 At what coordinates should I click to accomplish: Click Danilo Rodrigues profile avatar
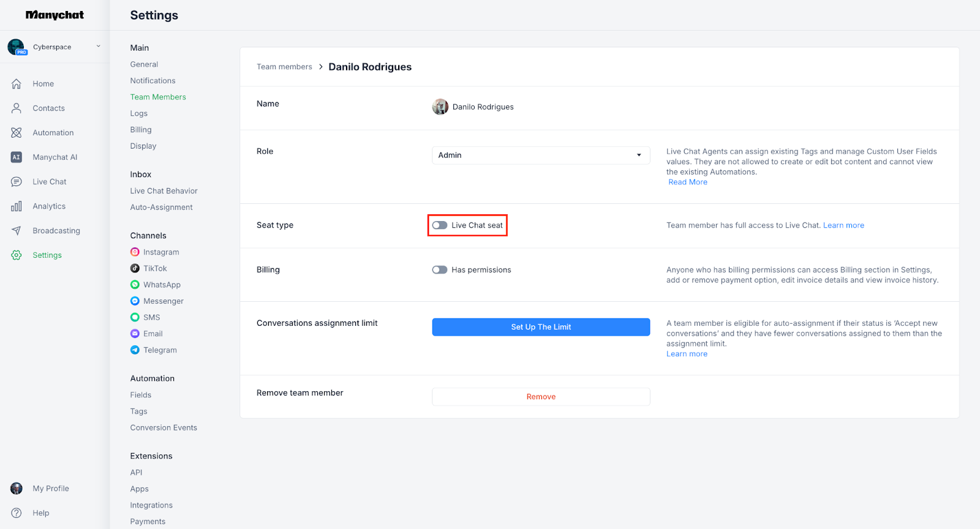440,107
